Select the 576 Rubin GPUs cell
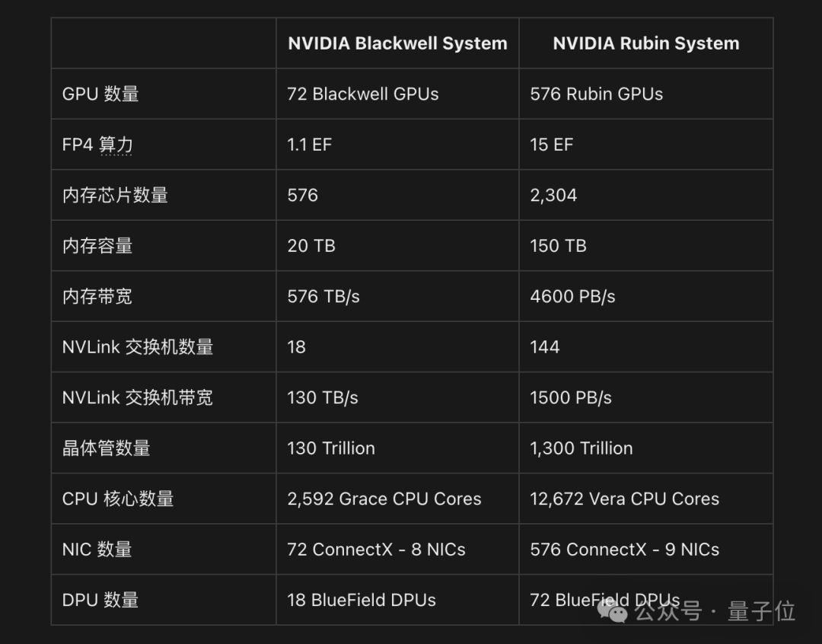This screenshot has width=822, height=644. (596, 94)
